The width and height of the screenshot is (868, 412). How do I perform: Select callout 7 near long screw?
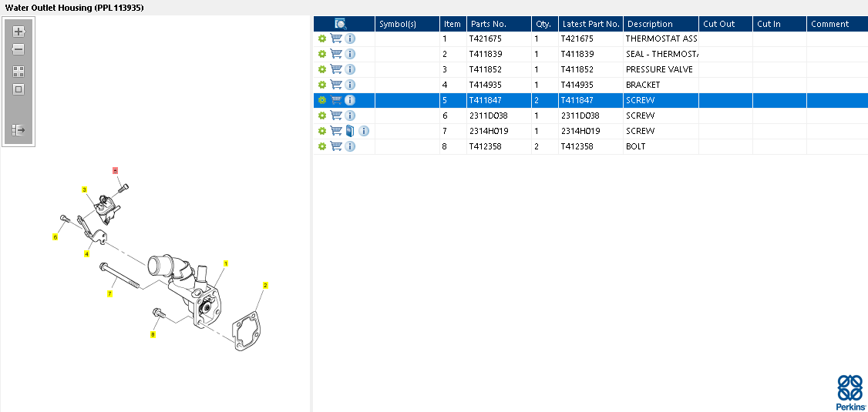tap(109, 293)
